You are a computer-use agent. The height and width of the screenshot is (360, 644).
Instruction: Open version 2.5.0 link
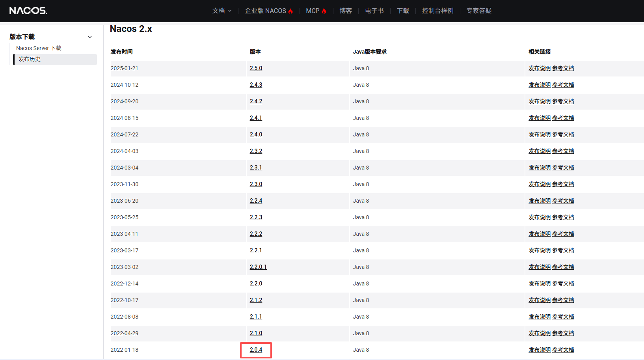[256, 68]
